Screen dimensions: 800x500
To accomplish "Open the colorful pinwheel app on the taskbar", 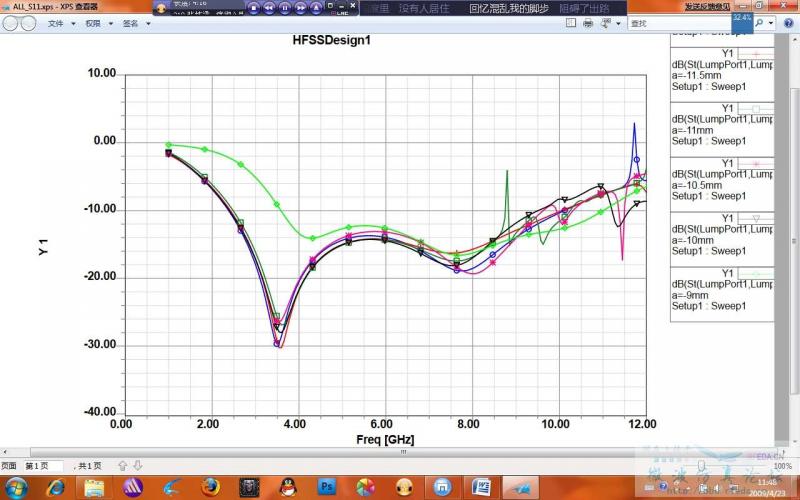I will pos(365,488).
